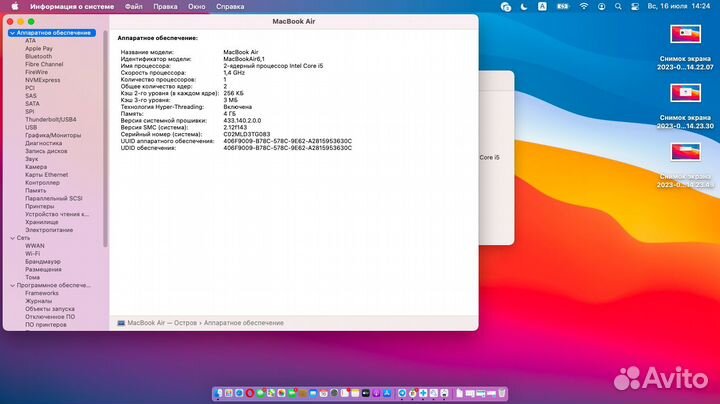Open the Правка menu

click(165, 6)
